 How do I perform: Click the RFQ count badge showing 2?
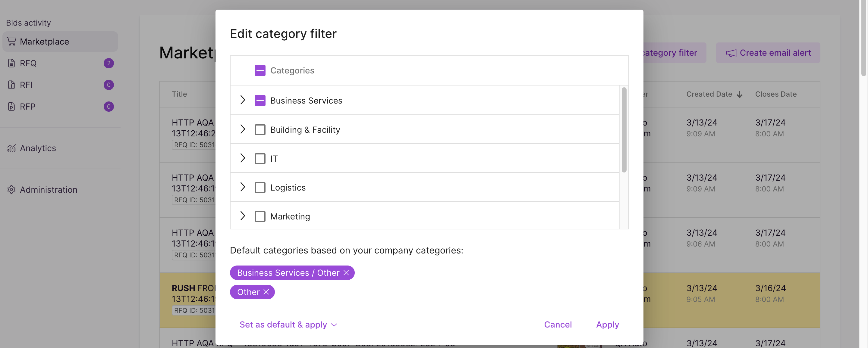click(108, 63)
